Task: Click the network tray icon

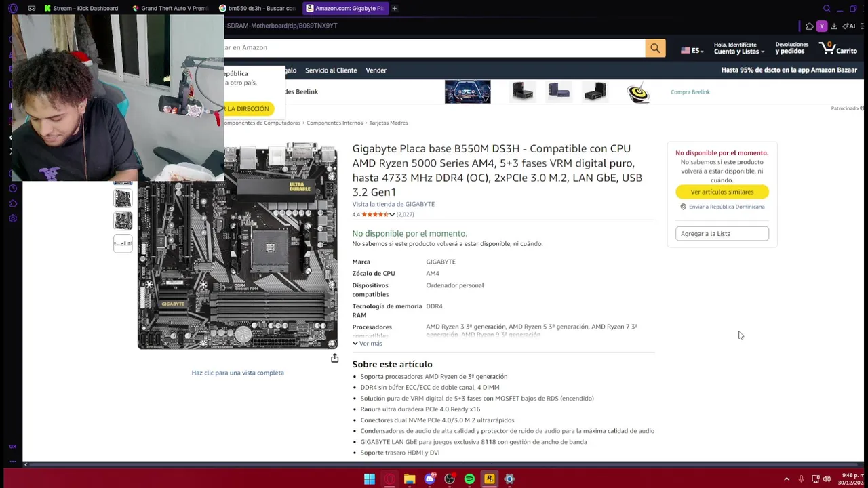Action: [x=815, y=479]
